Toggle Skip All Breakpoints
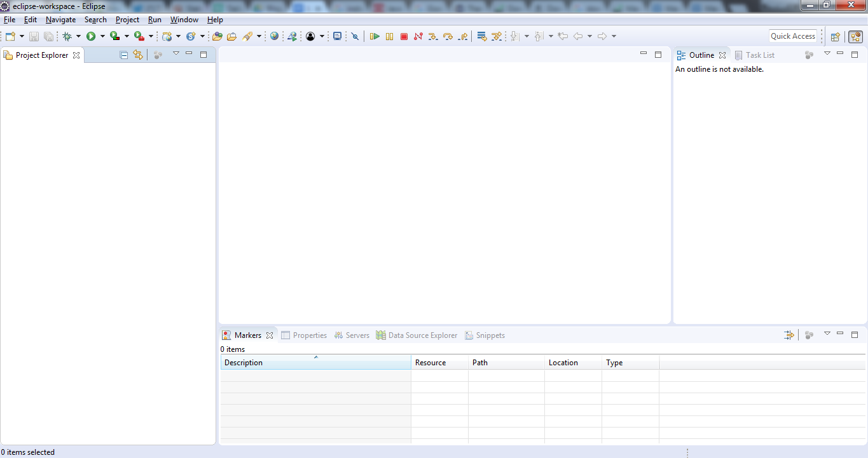The image size is (868, 458). [x=355, y=36]
